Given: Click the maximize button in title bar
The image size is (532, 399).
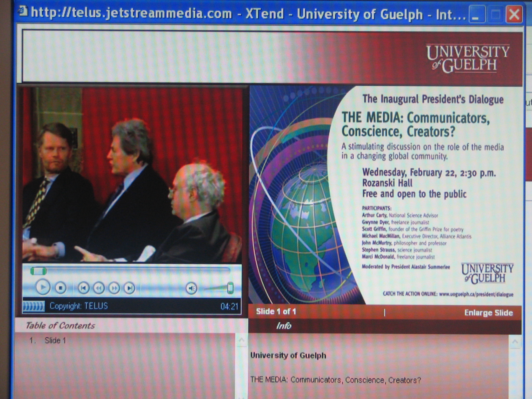Looking at the screenshot, I should click(x=495, y=14).
